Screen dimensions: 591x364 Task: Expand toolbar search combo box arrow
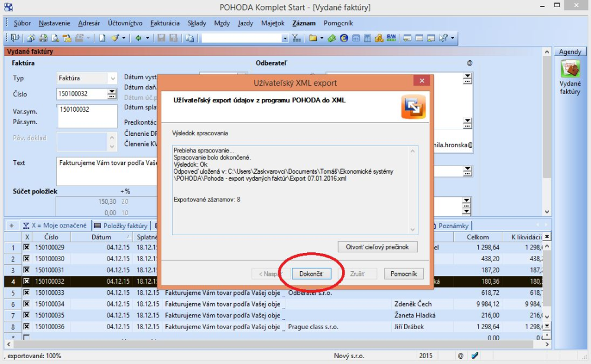coord(285,38)
